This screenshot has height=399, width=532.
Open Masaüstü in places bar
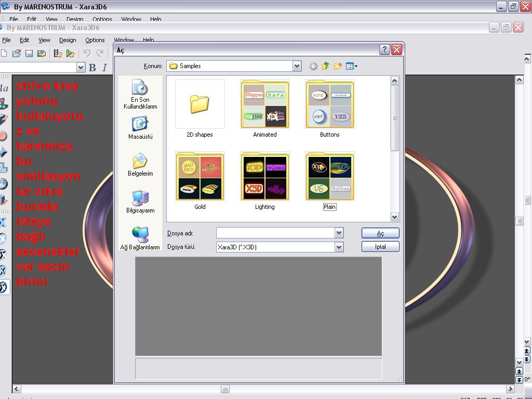140,128
